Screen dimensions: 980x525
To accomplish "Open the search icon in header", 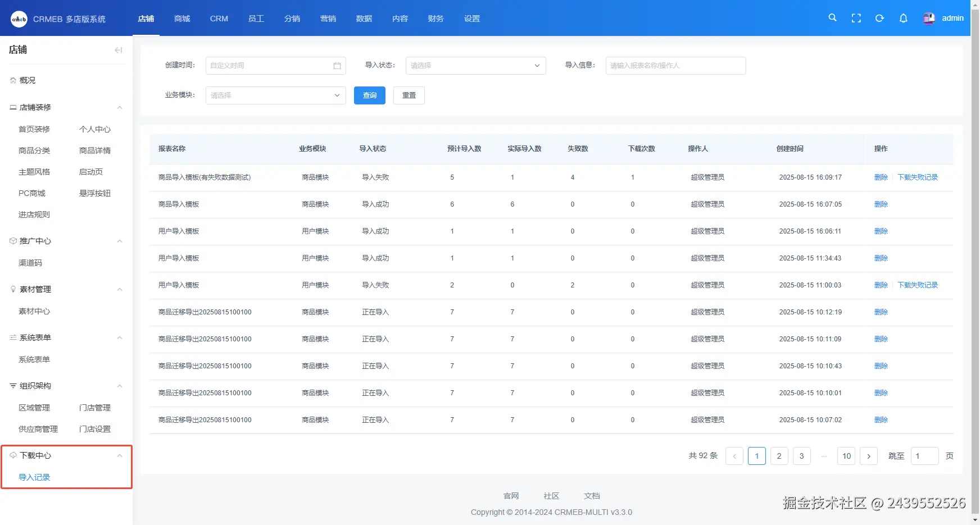I will (832, 18).
